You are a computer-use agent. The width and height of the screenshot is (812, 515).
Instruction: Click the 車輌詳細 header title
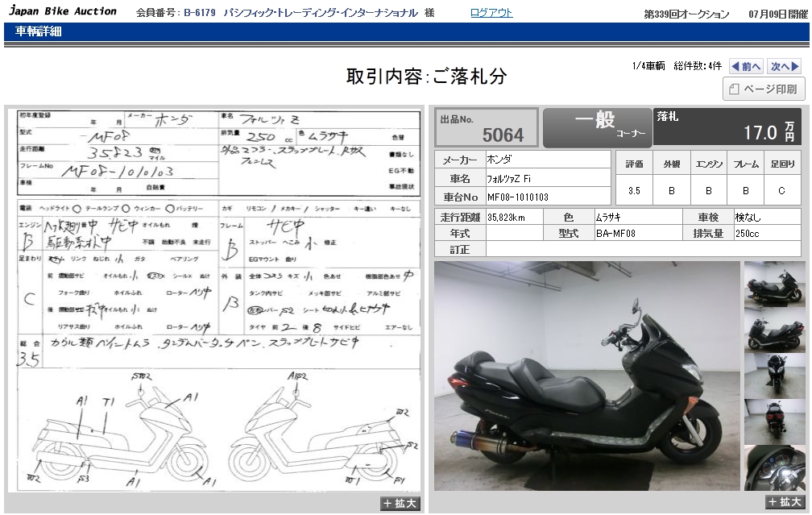pyautogui.click(x=39, y=31)
